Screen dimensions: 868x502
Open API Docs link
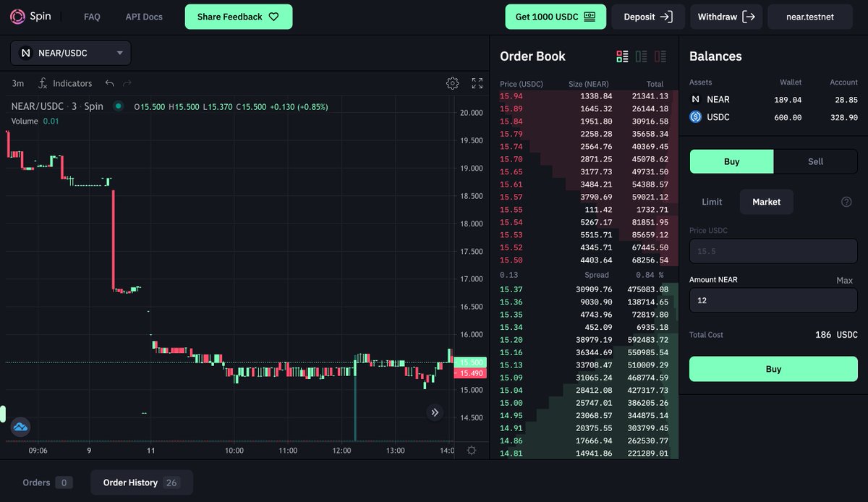pyautogui.click(x=144, y=17)
